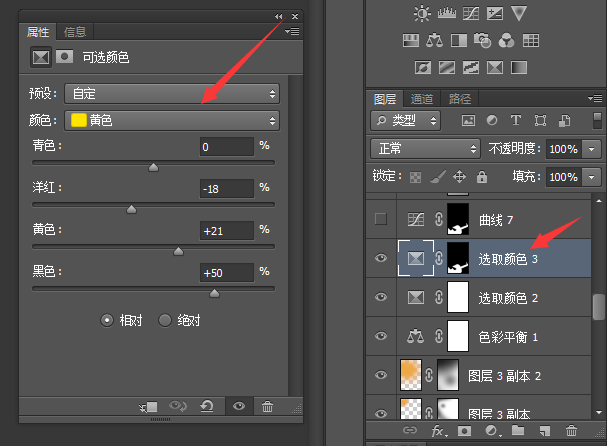Image resolution: width=607 pixels, height=446 pixels.
Task: Hide the 色彩平衡 1 layer
Action: click(381, 336)
